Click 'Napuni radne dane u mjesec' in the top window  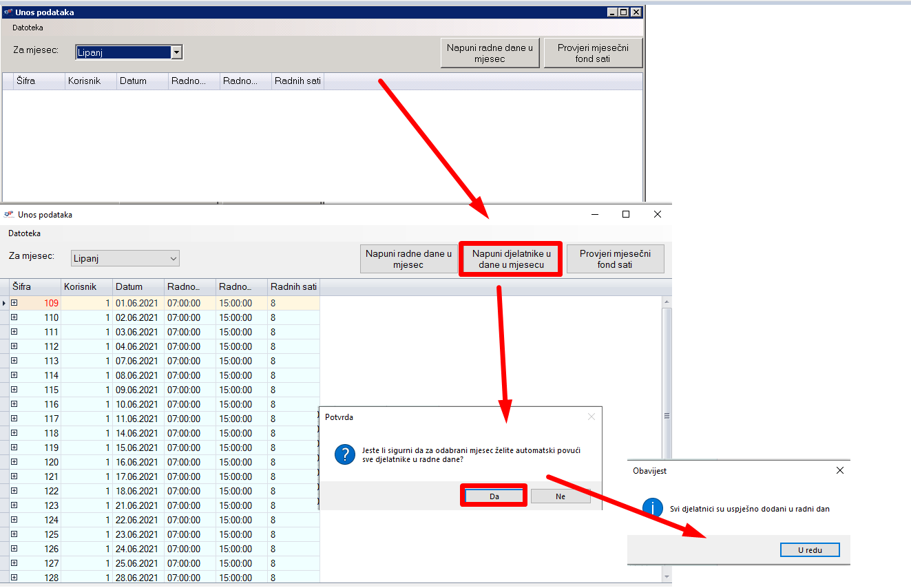[490, 53]
